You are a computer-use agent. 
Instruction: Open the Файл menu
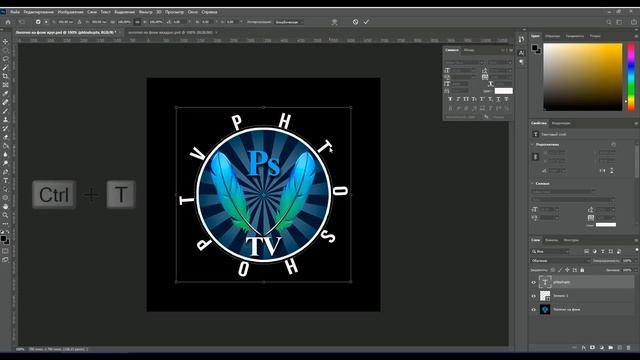click(15, 12)
